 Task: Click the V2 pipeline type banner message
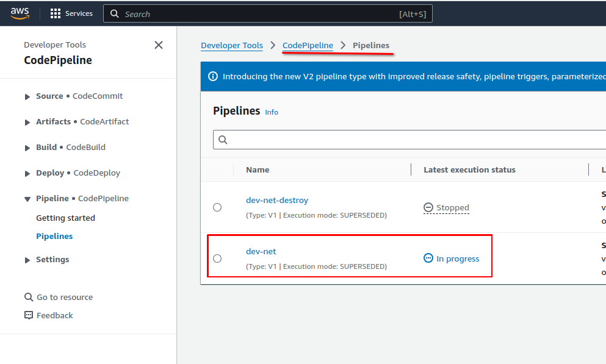pos(414,76)
